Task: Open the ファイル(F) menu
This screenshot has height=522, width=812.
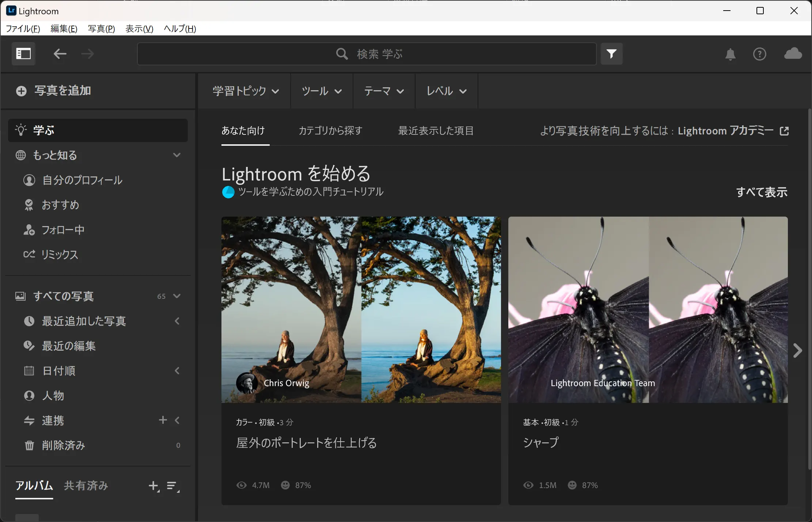Action: pos(23,28)
